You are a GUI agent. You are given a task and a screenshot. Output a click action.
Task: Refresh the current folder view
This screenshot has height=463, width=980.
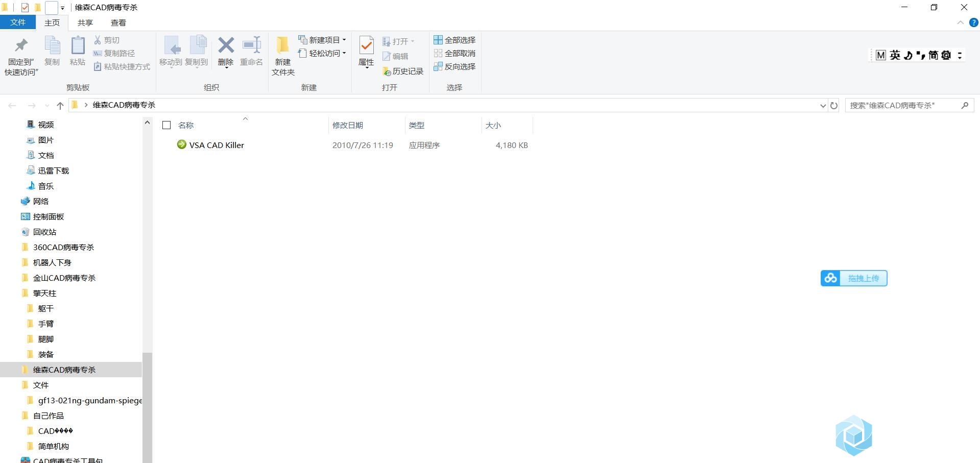(833, 105)
